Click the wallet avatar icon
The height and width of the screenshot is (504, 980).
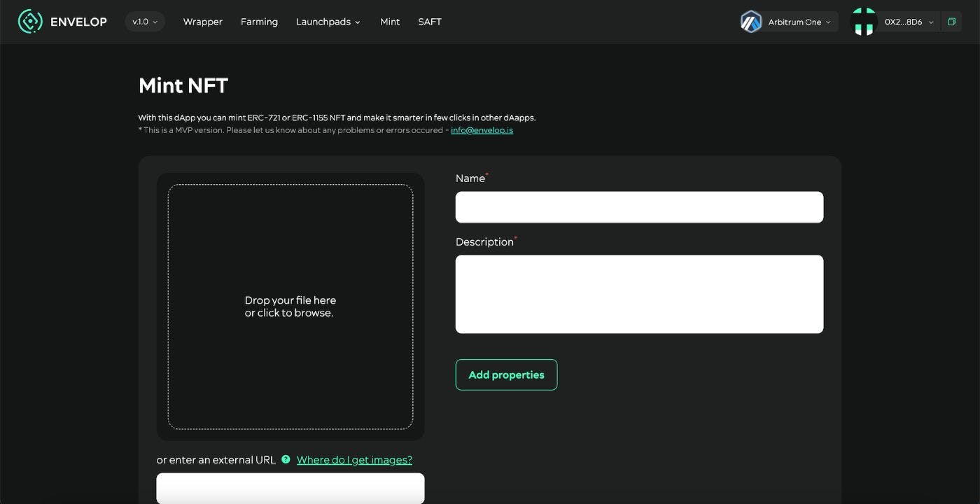pos(863,21)
